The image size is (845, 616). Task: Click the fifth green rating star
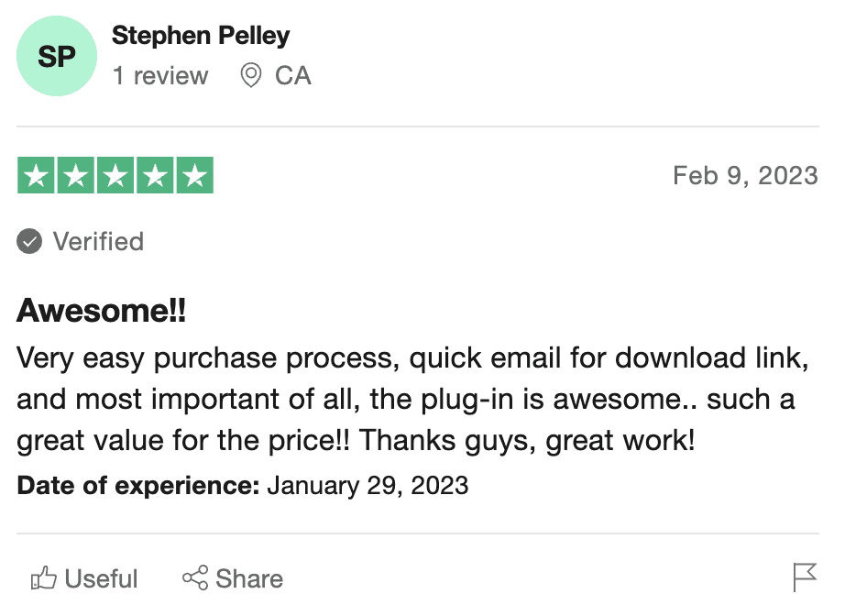click(x=195, y=175)
